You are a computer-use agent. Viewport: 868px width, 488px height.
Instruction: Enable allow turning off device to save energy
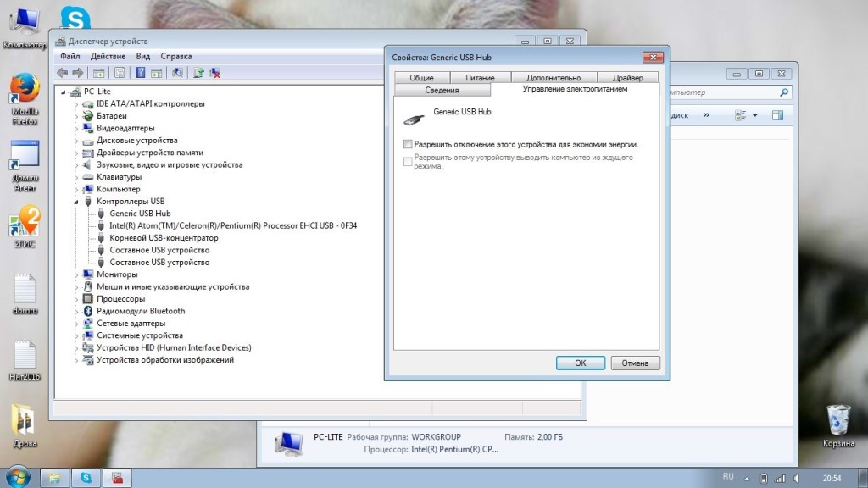coord(408,144)
